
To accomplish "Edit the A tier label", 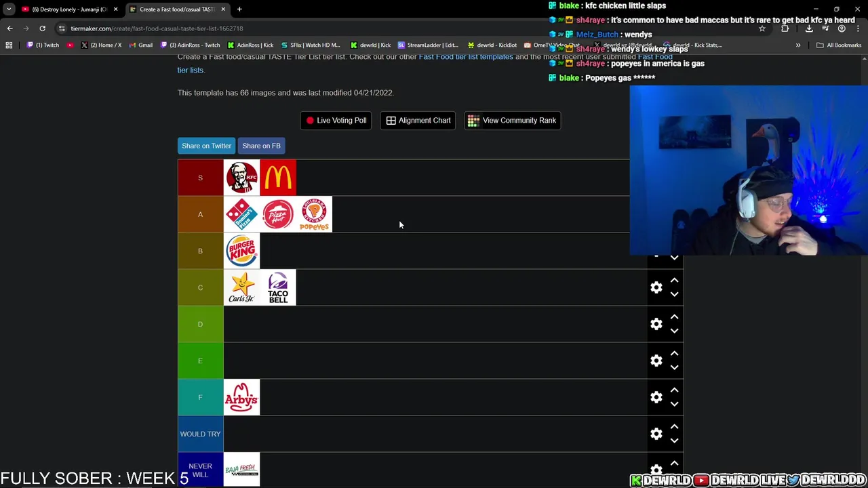I will [x=200, y=214].
